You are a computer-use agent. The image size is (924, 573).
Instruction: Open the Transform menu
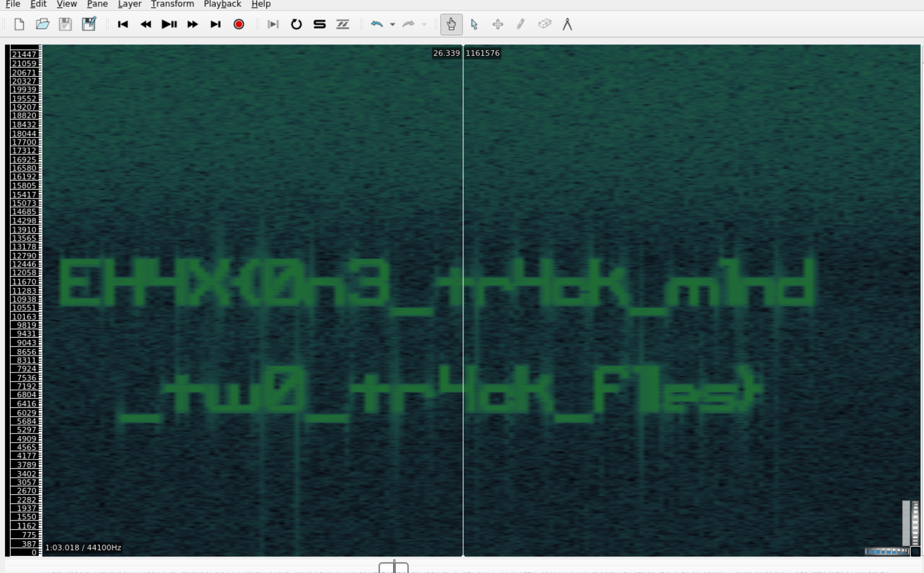pos(172,4)
